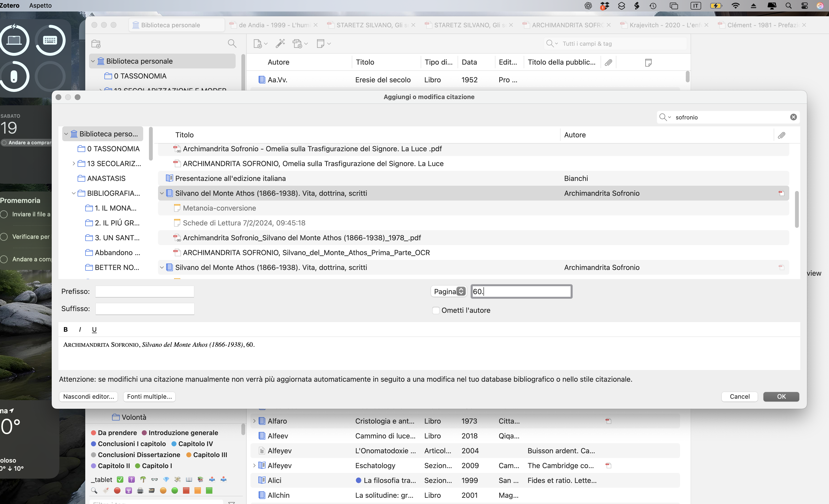Open the Aspetto menu in the menu bar
Viewport: 829px width, 504px height.
pos(40,5)
